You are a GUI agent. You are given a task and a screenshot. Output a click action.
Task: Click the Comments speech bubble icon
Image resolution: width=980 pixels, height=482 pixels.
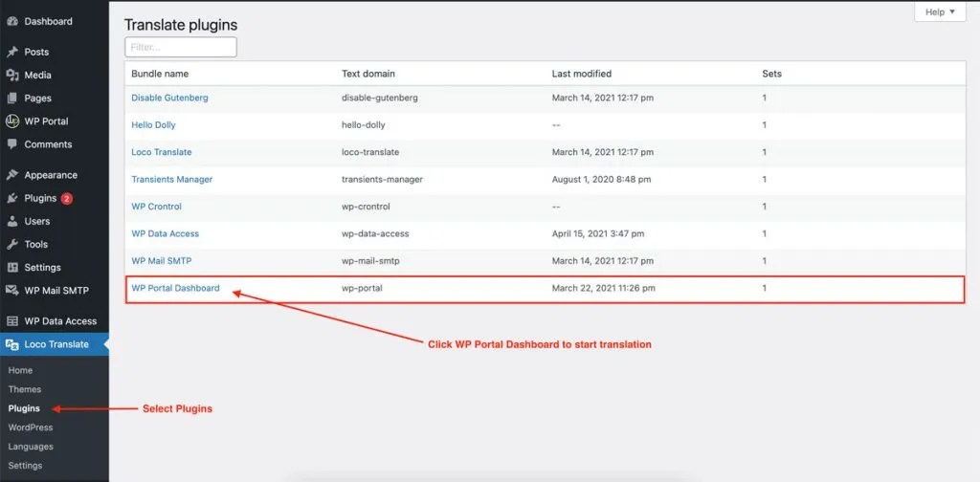tap(11, 144)
